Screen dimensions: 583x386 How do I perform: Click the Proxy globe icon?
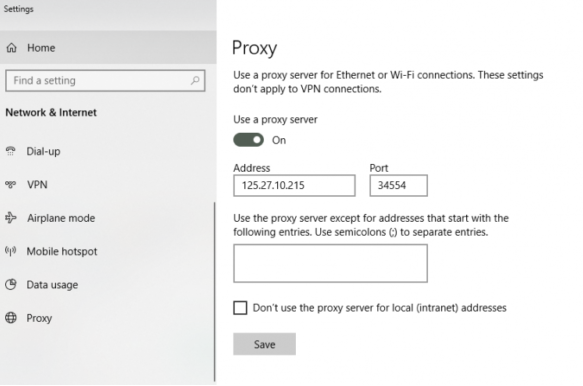[x=11, y=318]
